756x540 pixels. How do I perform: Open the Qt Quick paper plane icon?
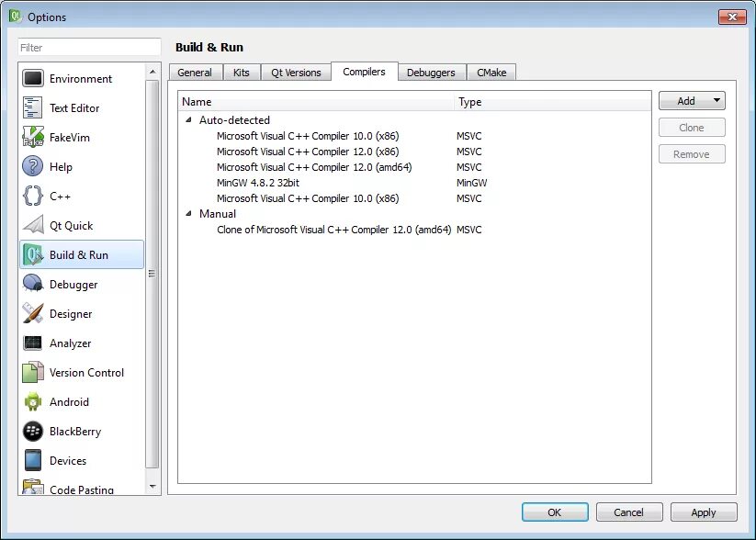pyautogui.click(x=33, y=226)
